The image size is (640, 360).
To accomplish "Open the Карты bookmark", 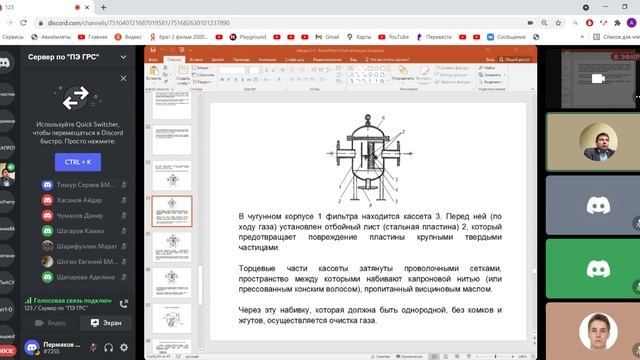I will (x=359, y=37).
